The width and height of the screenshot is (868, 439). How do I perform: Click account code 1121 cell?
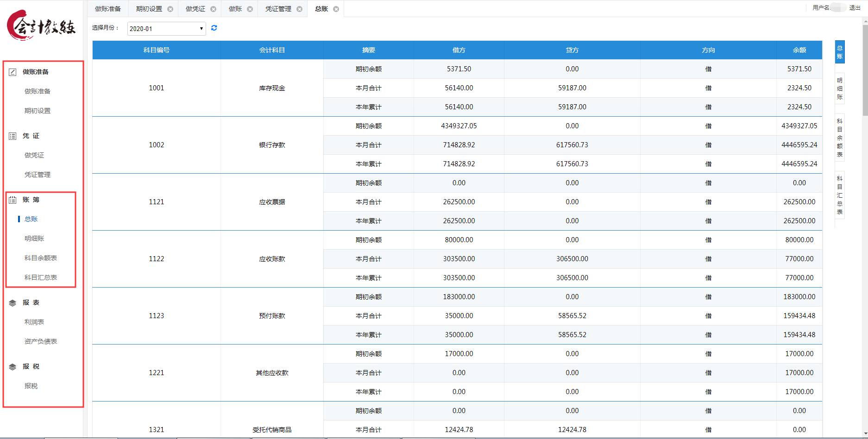click(x=157, y=202)
